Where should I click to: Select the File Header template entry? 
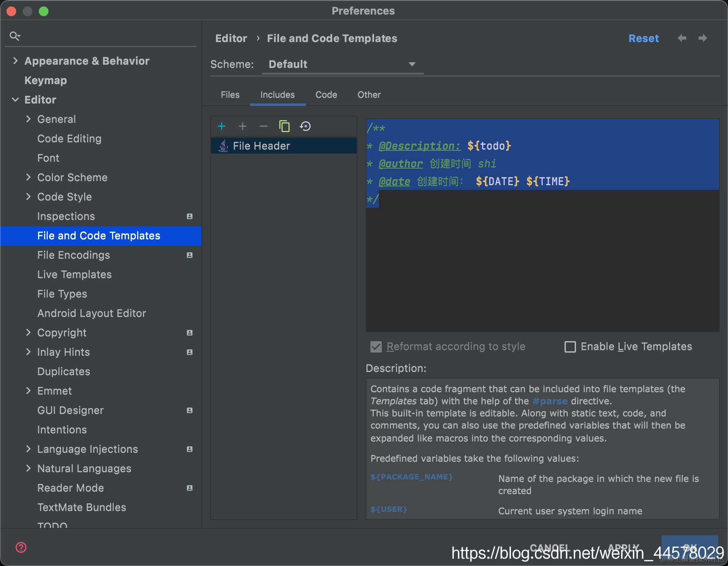point(284,146)
